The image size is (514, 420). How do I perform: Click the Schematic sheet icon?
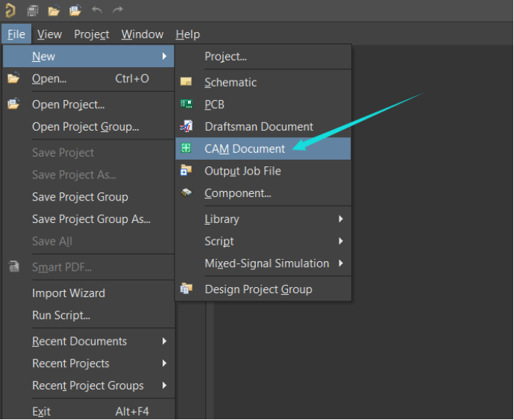(187, 82)
